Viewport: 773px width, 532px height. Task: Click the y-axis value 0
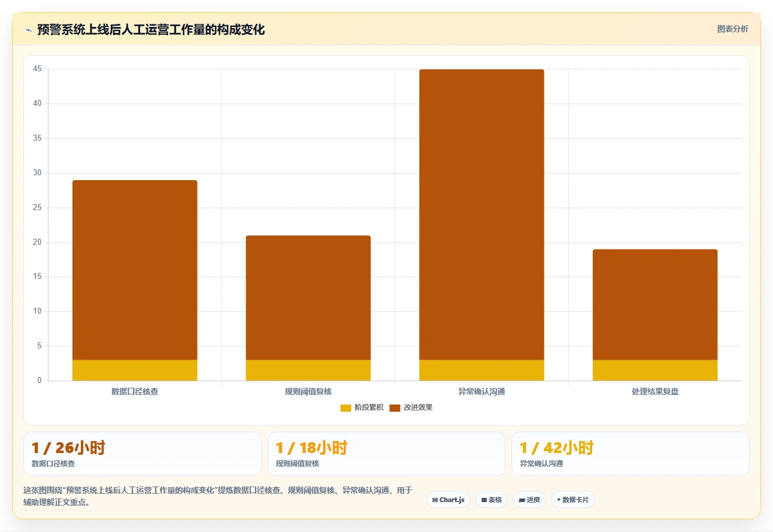tap(39, 381)
